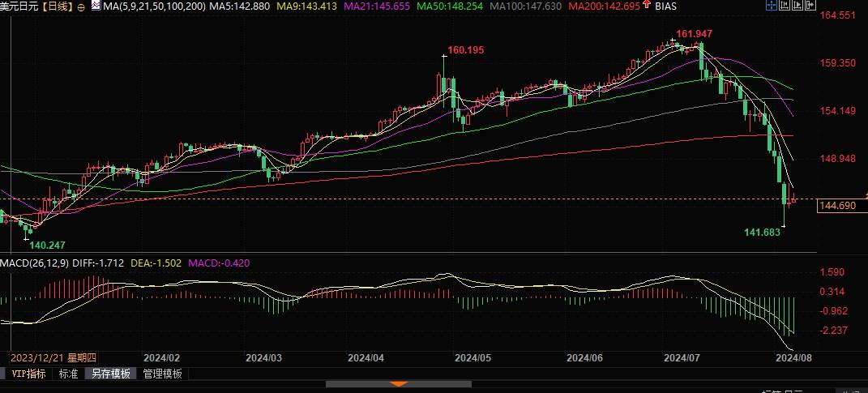
Task: Click the 141.683 low price label
Action: [x=763, y=232]
